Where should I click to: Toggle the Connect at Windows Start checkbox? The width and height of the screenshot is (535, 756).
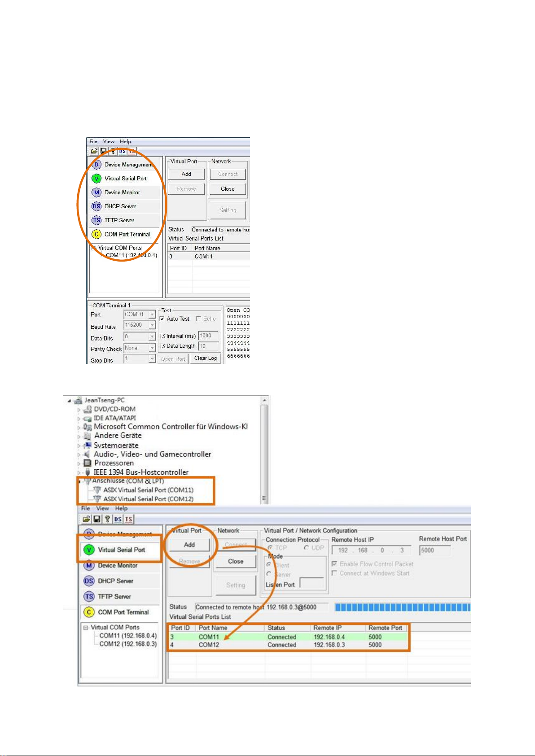point(334,573)
